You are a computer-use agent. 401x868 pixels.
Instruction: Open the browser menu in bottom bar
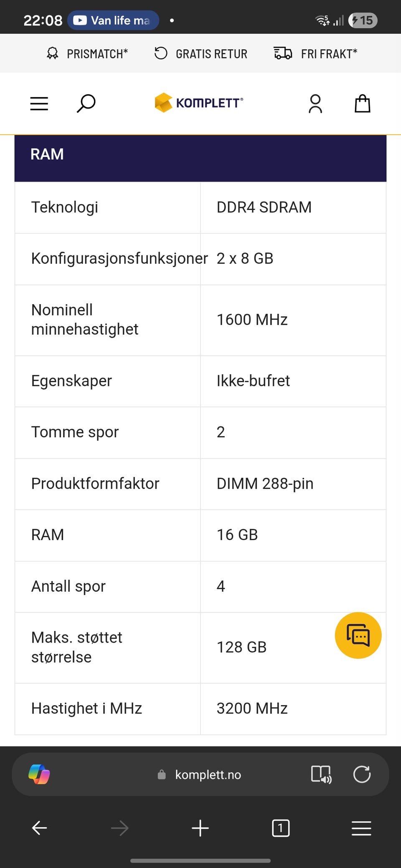tap(361, 828)
